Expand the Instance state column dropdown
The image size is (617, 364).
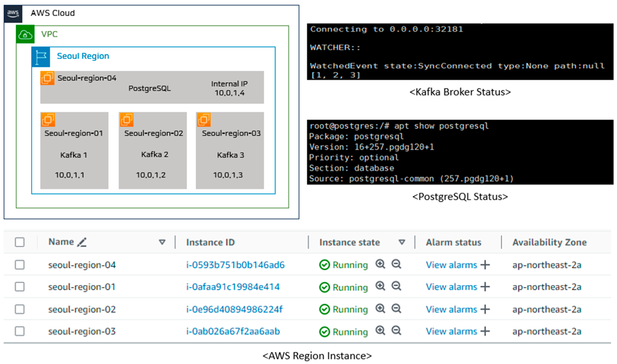(x=402, y=242)
